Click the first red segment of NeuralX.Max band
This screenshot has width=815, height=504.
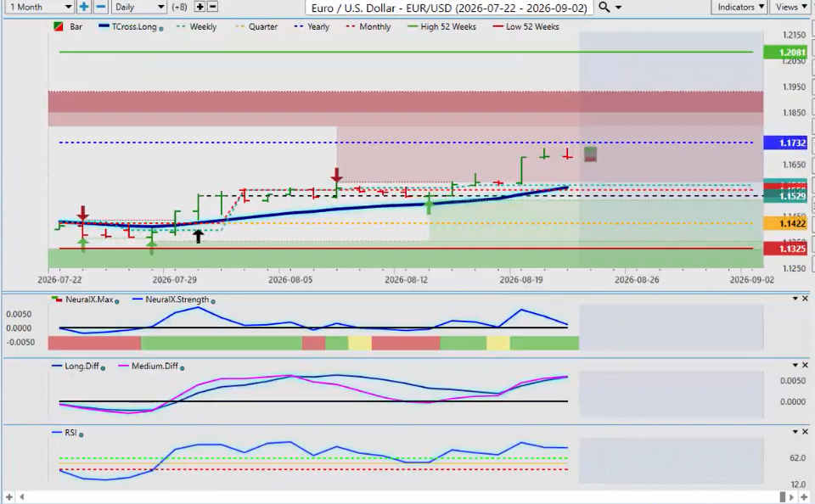click(94, 343)
